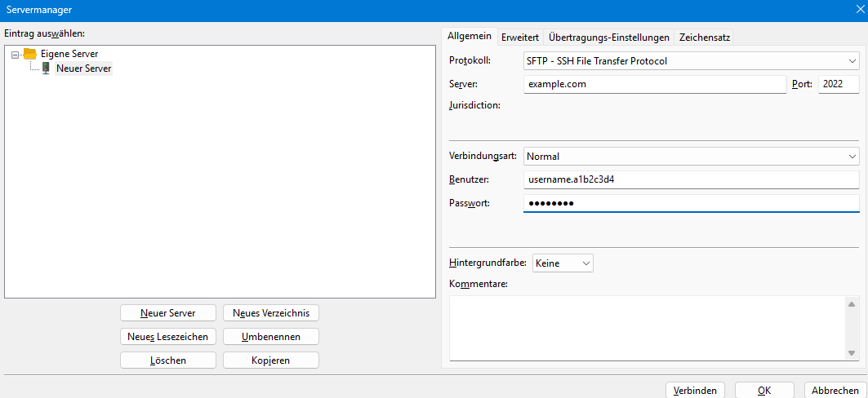The image size is (868, 398).
Task: Select the Eigene Server folder label
Action: click(69, 54)
